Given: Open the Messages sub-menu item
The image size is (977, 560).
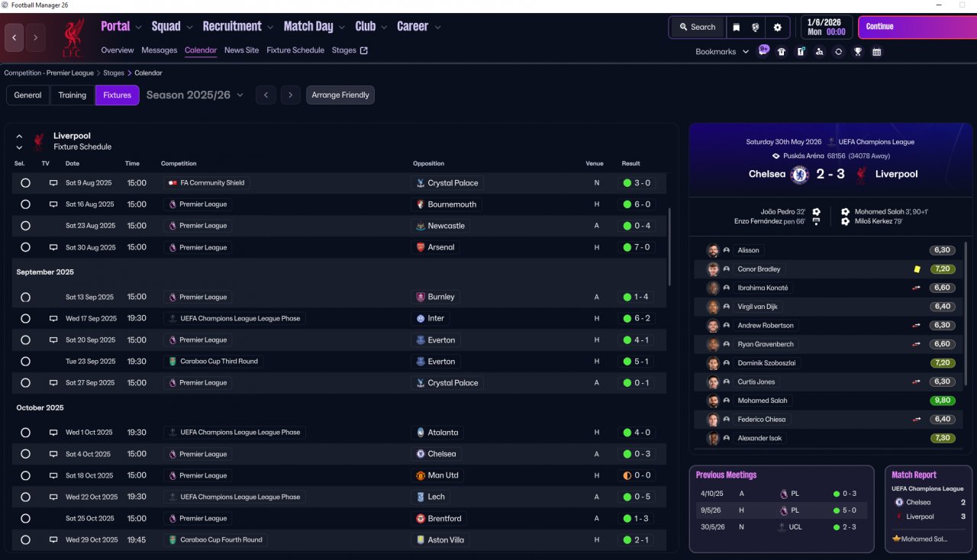Looking at the screenshot, I should tap(159, 50).
